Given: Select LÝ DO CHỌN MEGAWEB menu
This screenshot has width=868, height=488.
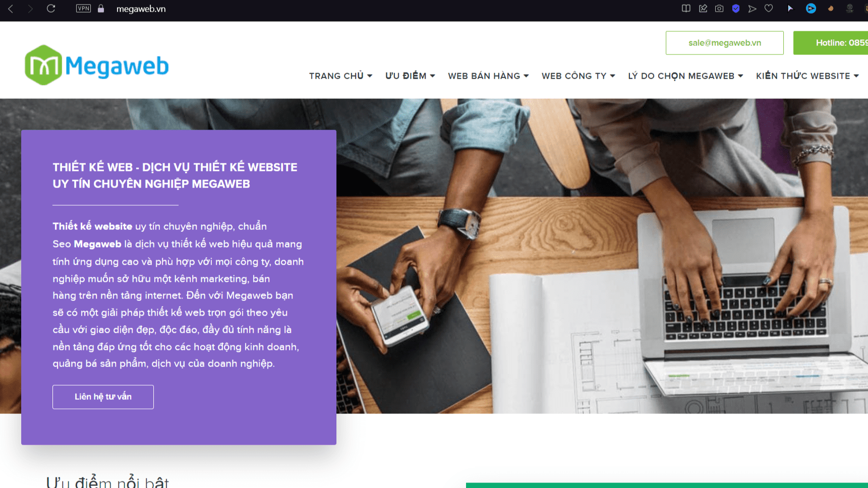Looking at the screenshot, I should click(685, 76).
